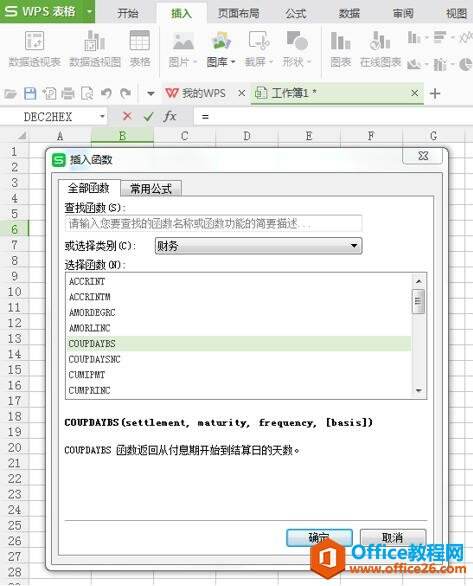Expand the DEC2HEX name box dropdown

[x=102, y=117]
